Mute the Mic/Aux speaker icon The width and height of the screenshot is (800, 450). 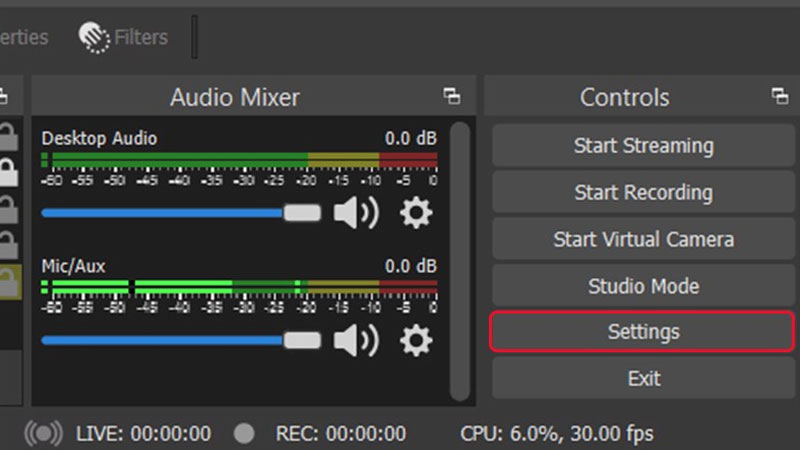(355, 341)
